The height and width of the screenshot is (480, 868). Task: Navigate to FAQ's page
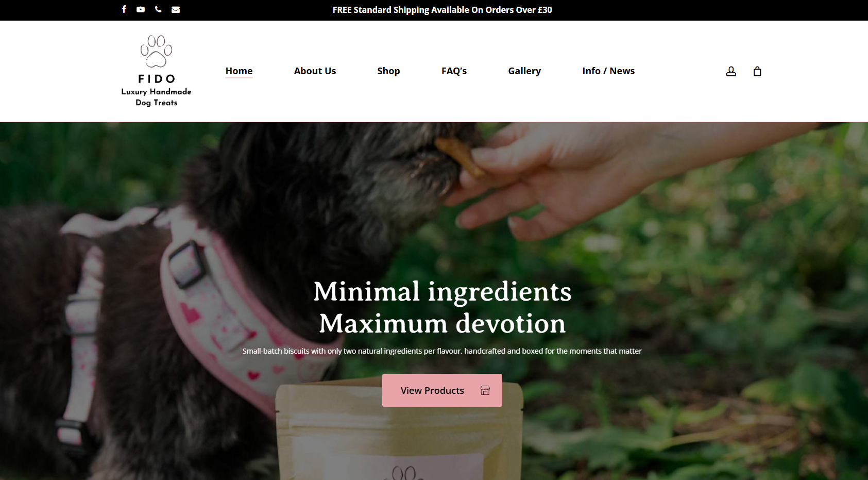(454, 71)
